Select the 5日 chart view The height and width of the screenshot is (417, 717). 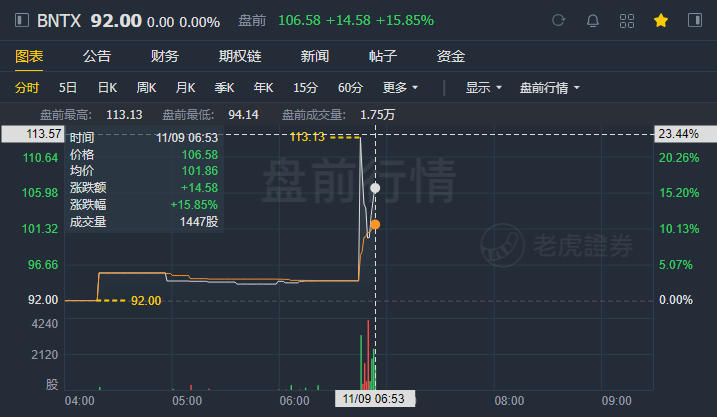click(68, 87)
